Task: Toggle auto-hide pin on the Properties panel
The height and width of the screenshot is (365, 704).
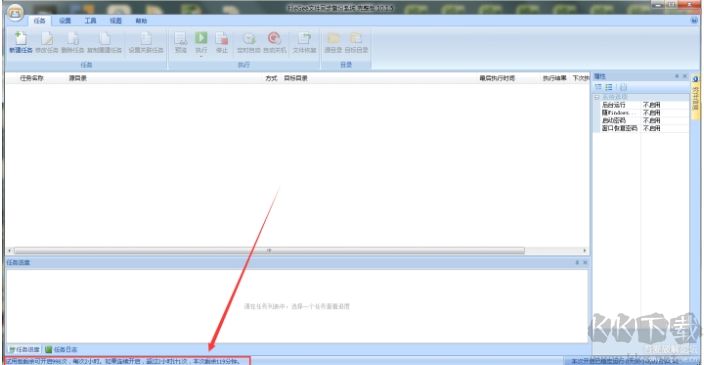Action: pyautogui.click(x=677, y=76)
